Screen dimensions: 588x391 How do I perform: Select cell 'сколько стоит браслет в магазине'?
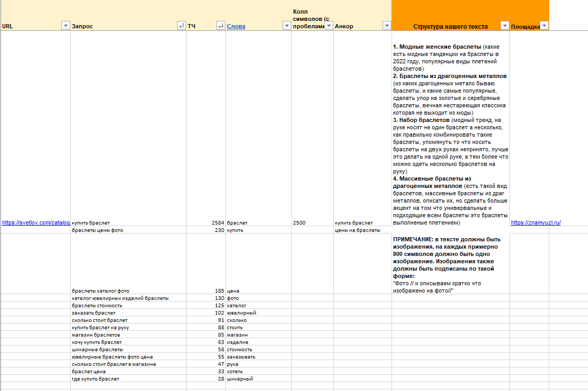click(x=128, y=364)
